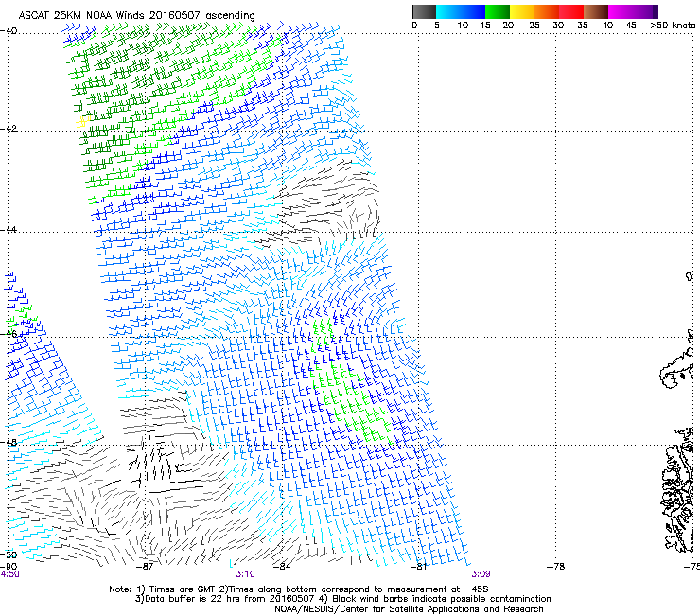
Task: Click the '10' label under the color bar
Action: point(463,25)
